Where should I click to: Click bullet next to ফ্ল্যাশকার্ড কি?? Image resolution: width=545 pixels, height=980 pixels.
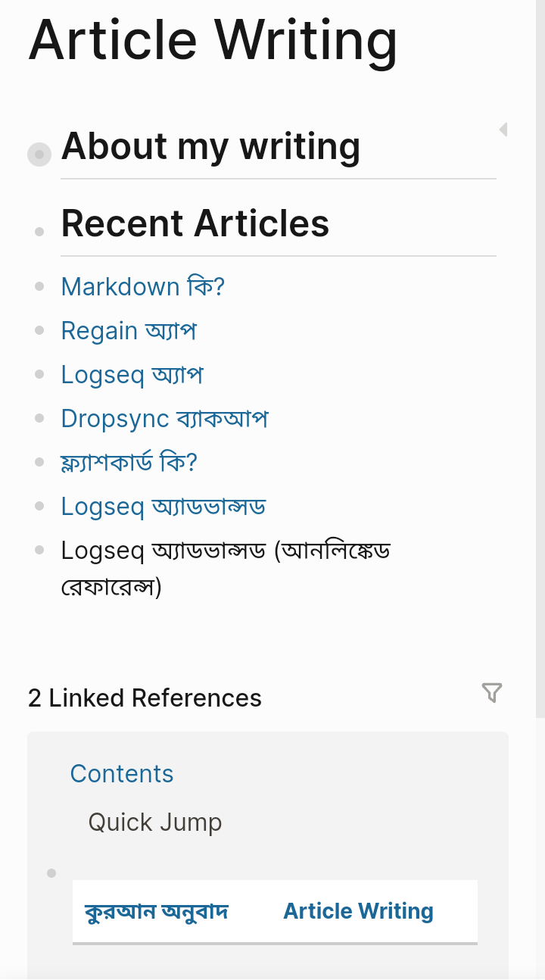coord(39,463)
